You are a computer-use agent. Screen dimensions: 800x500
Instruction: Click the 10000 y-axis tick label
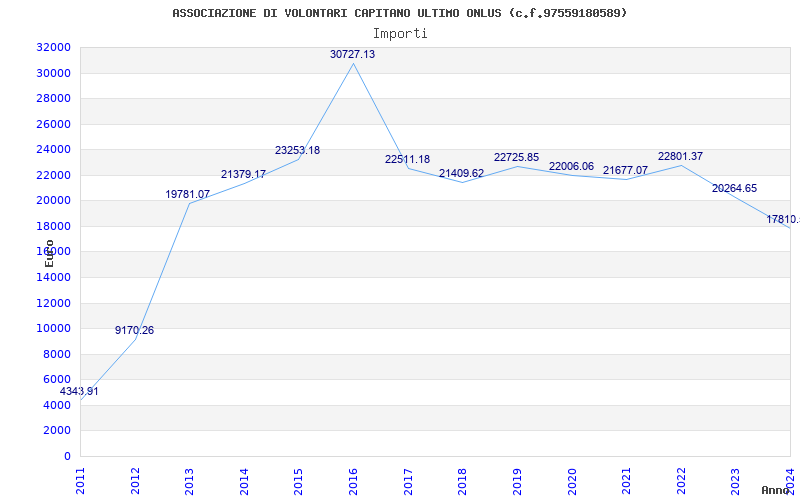pos(54,329)
